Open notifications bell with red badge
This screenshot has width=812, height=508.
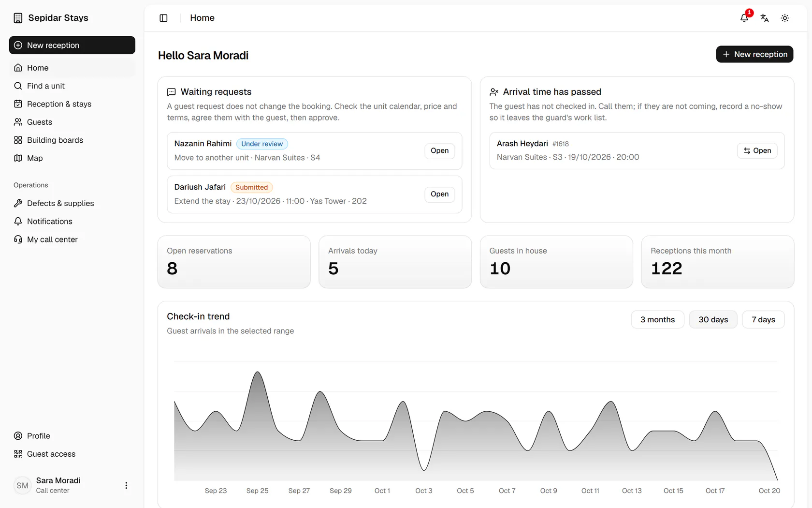(744, 18)
